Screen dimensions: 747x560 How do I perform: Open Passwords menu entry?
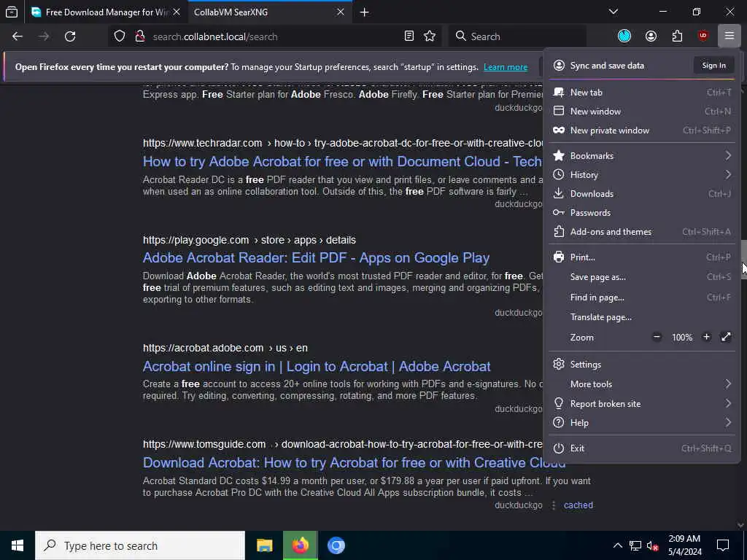[x=642, y=213]
